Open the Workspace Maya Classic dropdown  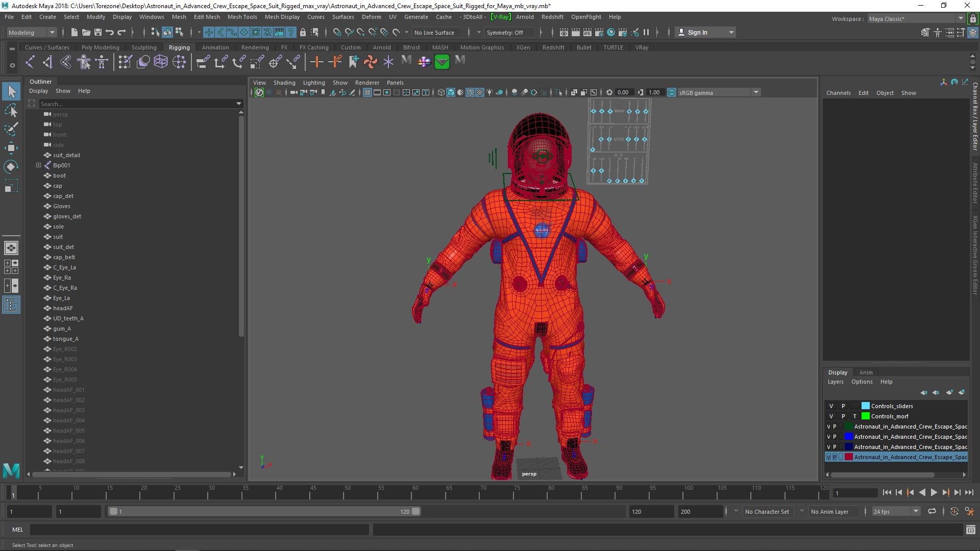[x=916, y=19]
